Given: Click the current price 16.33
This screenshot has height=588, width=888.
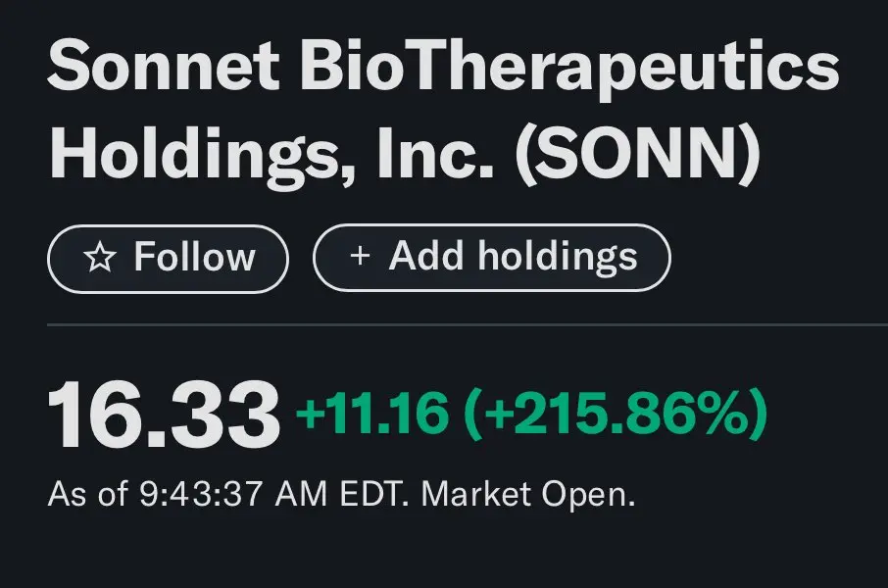Looking at the screenshot, I should pos(164,415).
